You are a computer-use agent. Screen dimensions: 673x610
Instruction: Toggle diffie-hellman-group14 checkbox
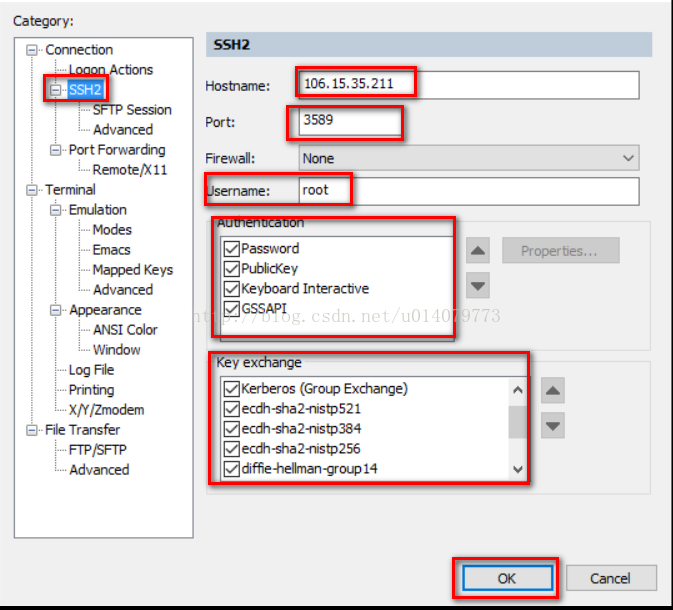232,469
